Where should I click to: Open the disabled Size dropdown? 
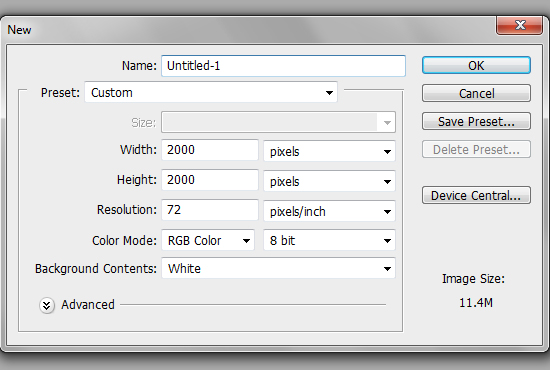279,122
